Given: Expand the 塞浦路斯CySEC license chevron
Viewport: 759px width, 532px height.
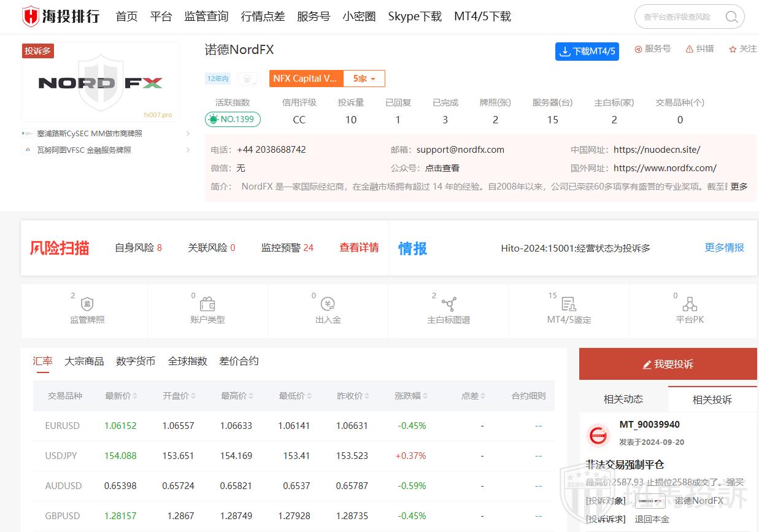Looking at the screenshot, I should (x=188, y=133).
